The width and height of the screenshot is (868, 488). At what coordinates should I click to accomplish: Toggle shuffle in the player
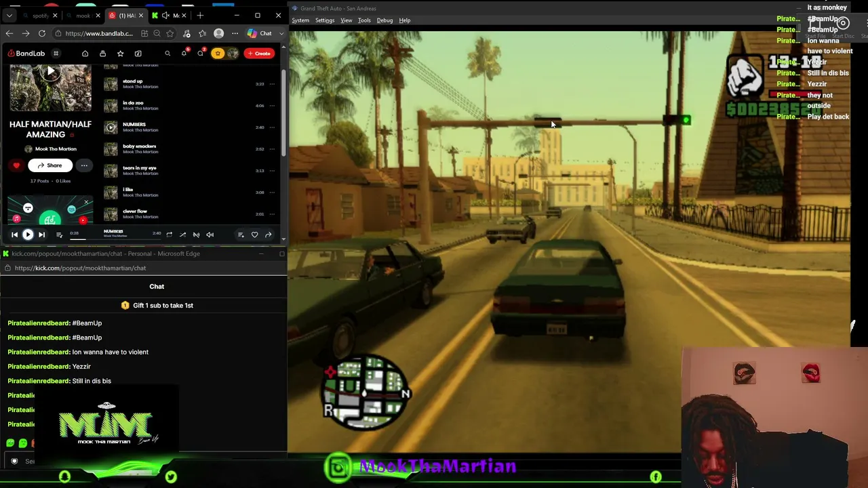pos(182,235)
